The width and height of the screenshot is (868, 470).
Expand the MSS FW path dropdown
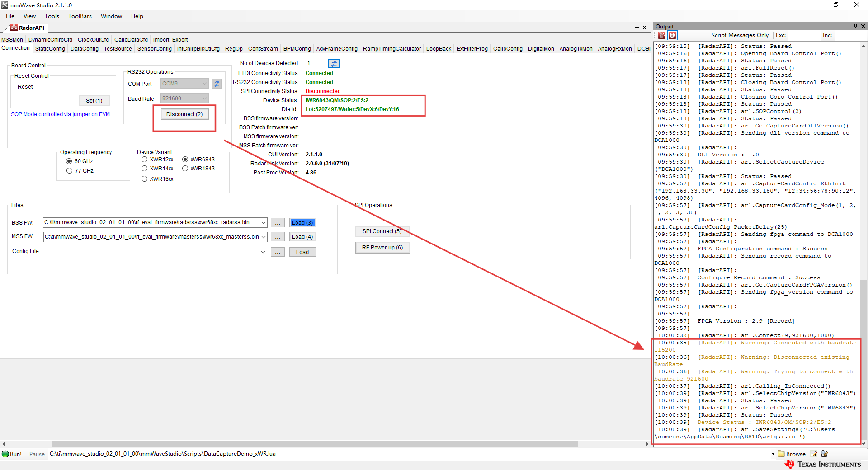click(264, 237)
